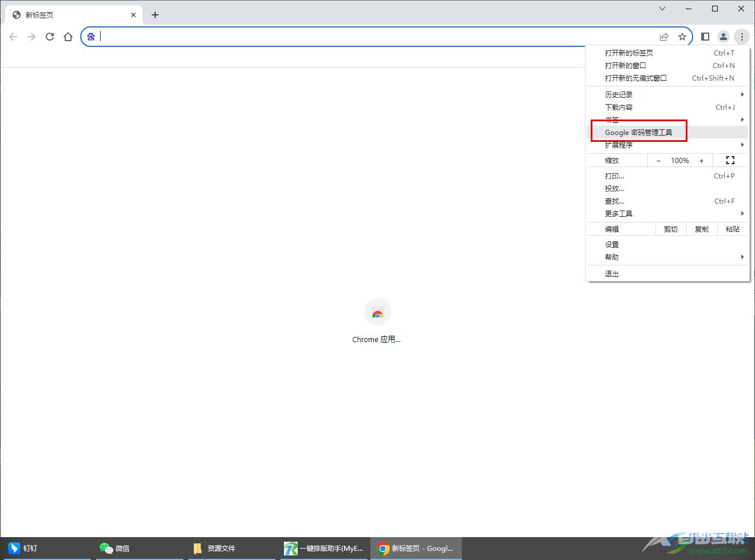Image resolution: width=755 pixels, height=560 pixels.
Task: Open Google 密码管理工具
Action: tap(668, 132)
